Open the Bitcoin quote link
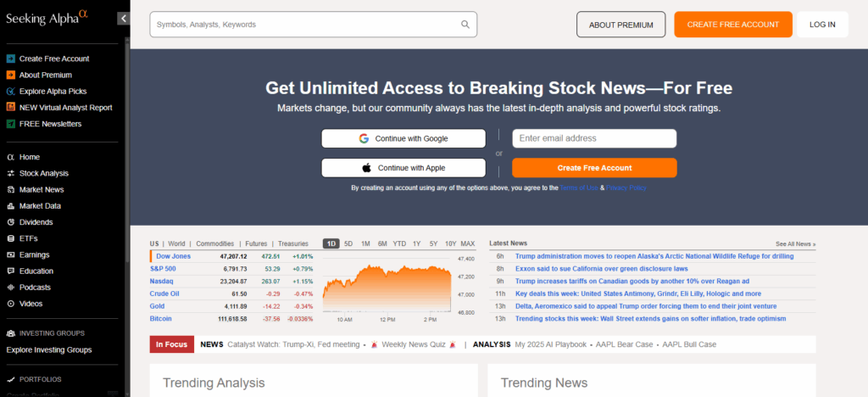 coord(161,319)
